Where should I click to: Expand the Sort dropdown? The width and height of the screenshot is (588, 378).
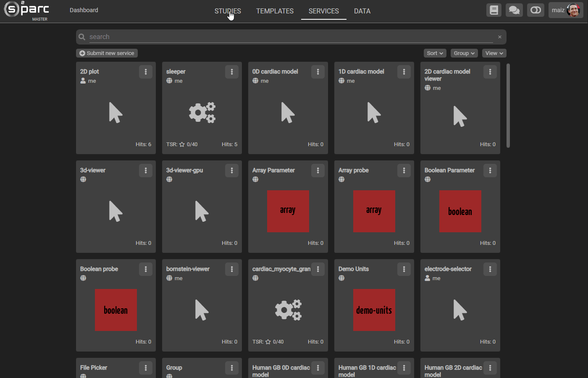tap(435, 53)
